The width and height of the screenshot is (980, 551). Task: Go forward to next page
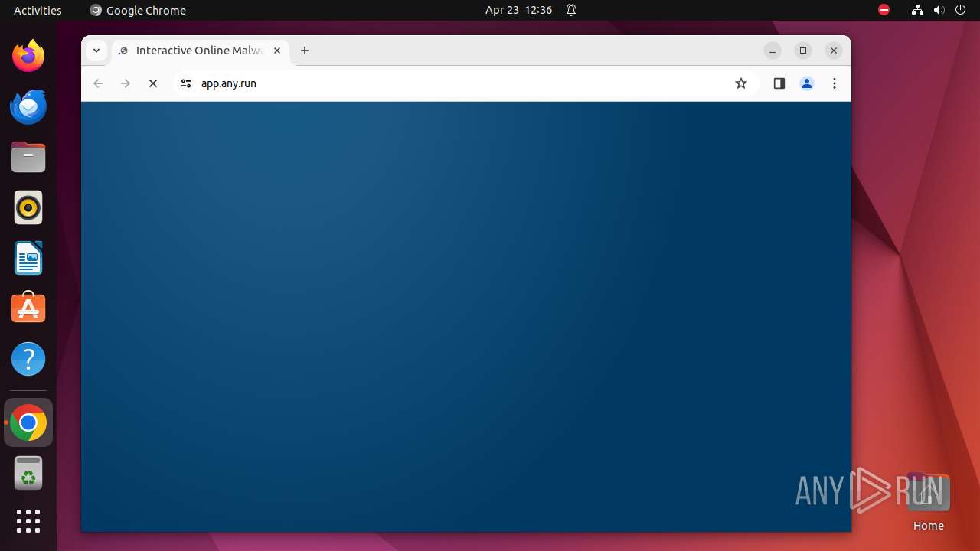tap(126, 83)
